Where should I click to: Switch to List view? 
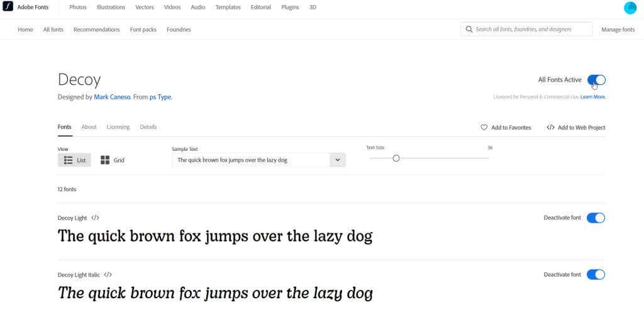point(74,160)
